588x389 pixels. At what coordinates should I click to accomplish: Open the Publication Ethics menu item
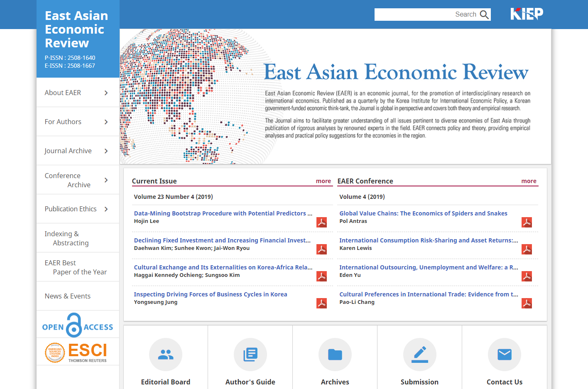tap(71, 209)
